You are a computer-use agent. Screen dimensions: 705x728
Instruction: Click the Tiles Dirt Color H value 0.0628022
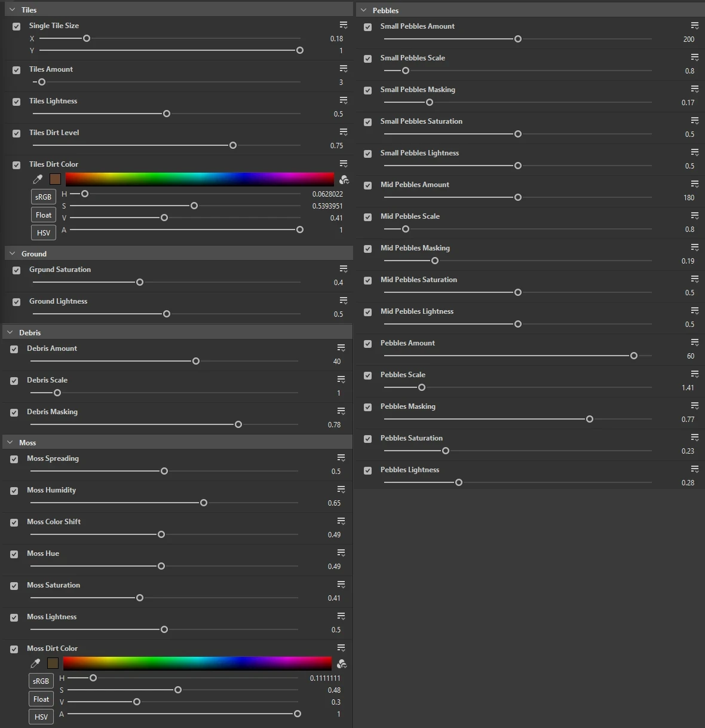pyautogui.click(x=327, y=194)
